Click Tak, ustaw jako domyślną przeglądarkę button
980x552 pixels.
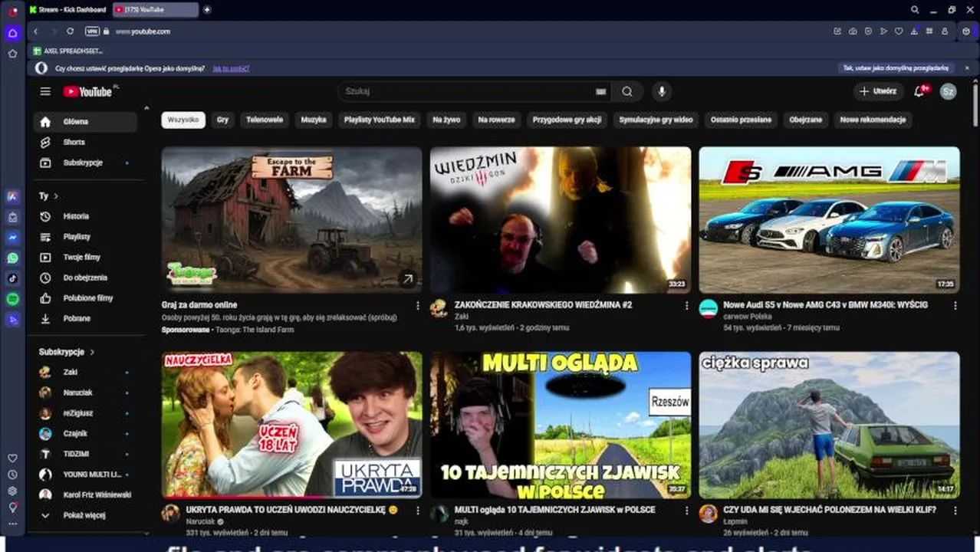896,68
